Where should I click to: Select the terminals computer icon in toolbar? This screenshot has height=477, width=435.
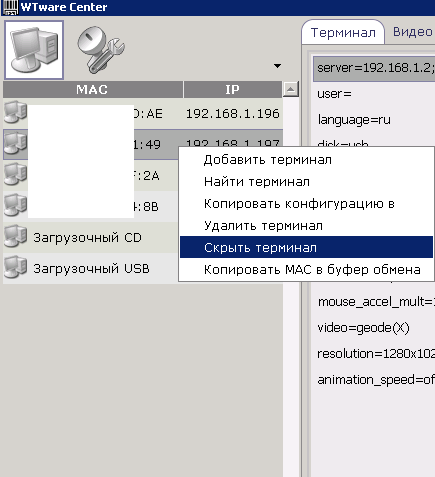(x=34, y=50)
